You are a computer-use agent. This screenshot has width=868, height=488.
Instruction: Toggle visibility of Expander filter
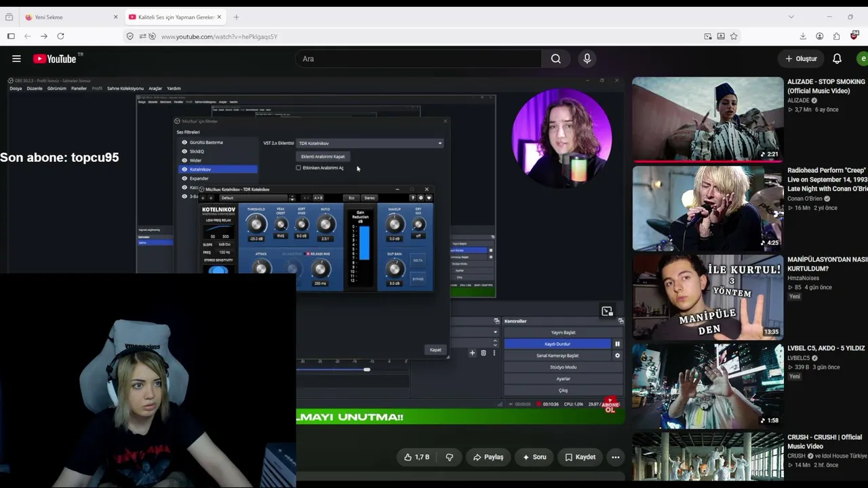(x=184, y=178)
